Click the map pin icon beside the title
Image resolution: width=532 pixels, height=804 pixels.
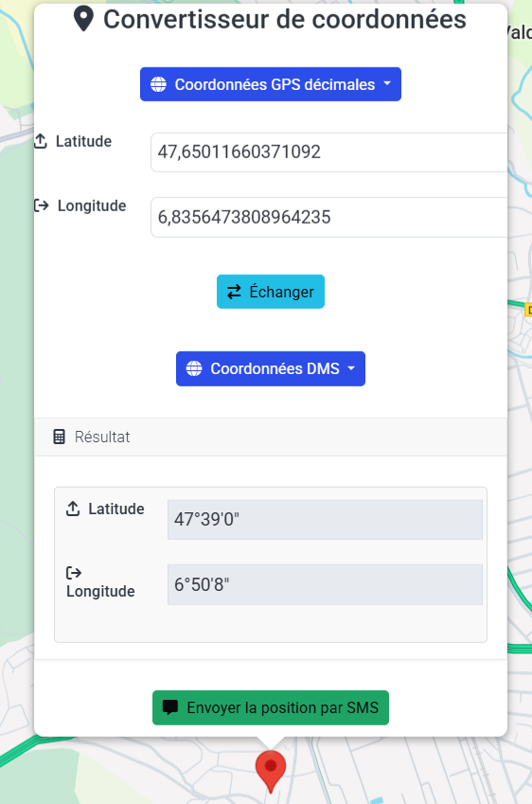point(83,20)
